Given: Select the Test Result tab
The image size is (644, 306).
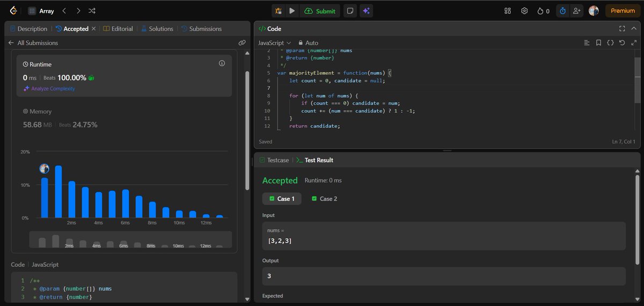Looking at the screenshot, I should click(x=314, y=160).
